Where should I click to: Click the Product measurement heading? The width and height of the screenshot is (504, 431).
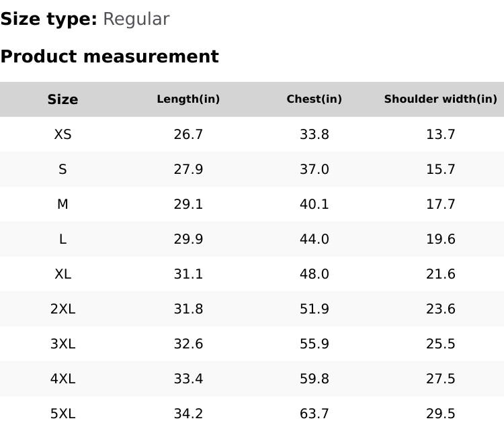110,56
